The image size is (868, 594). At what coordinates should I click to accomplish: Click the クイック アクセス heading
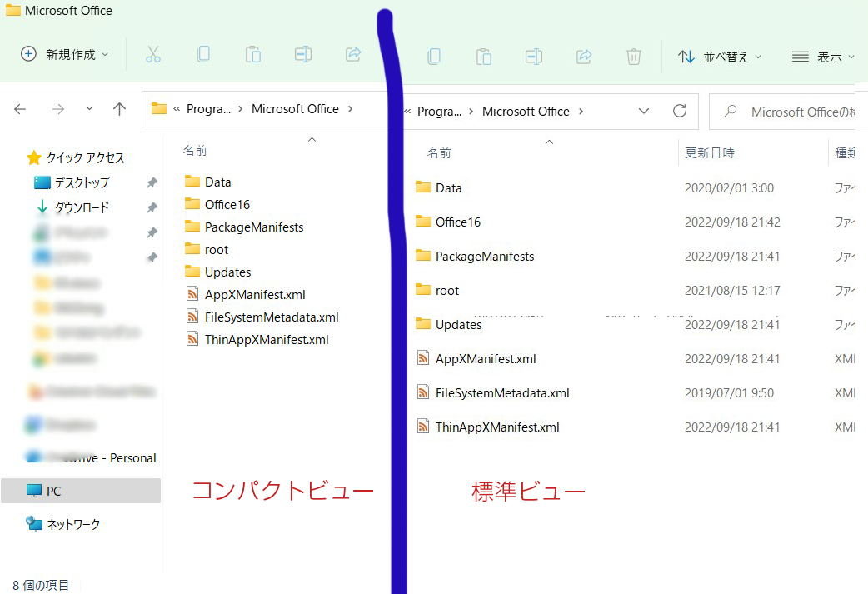tap(85, 157)
